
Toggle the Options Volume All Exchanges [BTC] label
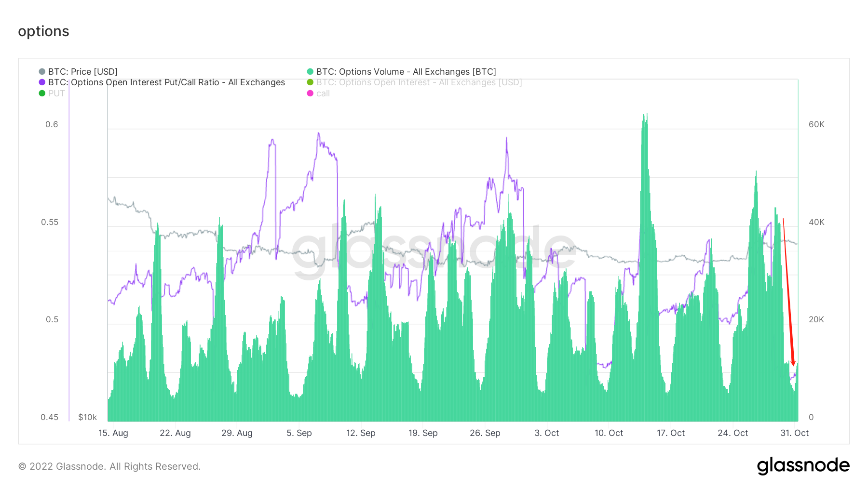coord(406,72)
